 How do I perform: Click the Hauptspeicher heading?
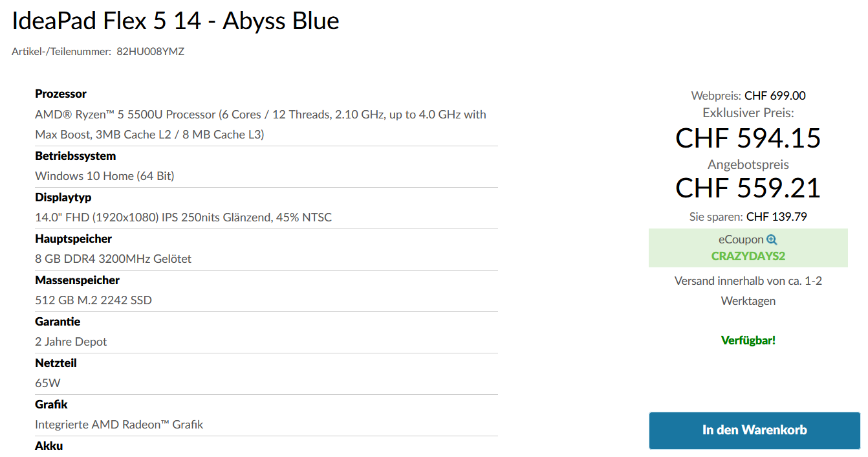coord(73,239)
